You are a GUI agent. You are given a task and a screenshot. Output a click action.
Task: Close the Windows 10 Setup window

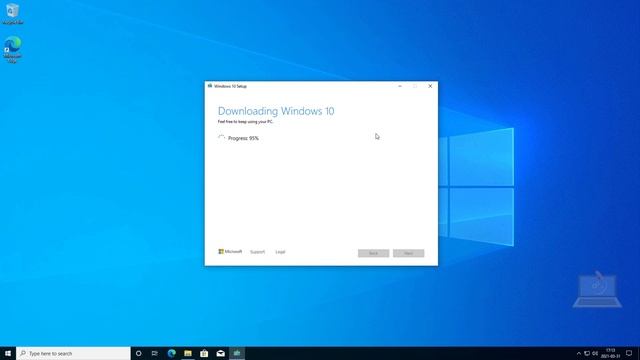[x=430, y=86]
